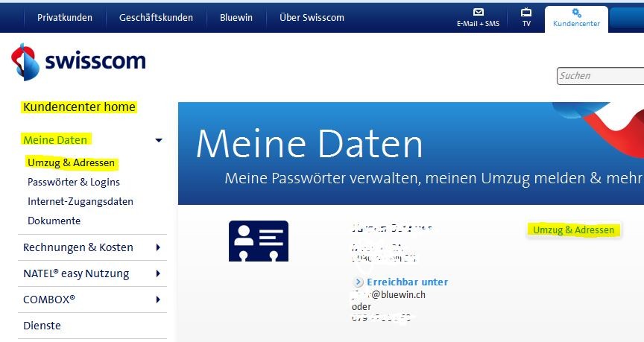Open E-Mail + SMS envelope icon
Image resolution: width=644 pixels, height=342 pixels.
coord(479,13)
